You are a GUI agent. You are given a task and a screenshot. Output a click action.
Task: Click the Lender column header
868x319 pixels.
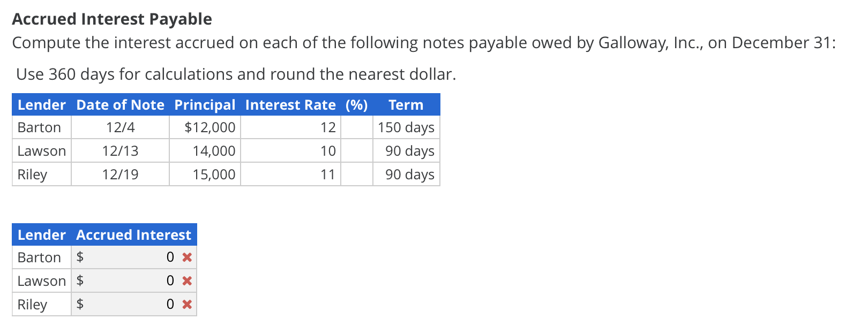click(41, 234)
